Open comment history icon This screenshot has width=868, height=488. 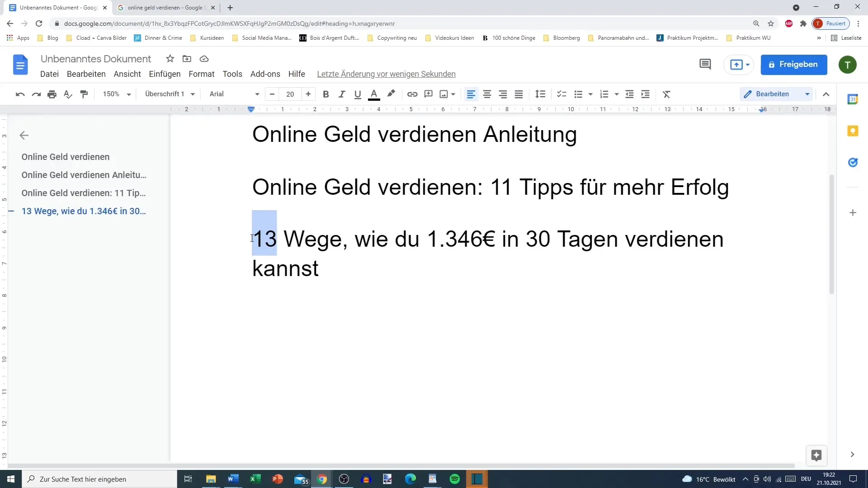coord(705,65)
